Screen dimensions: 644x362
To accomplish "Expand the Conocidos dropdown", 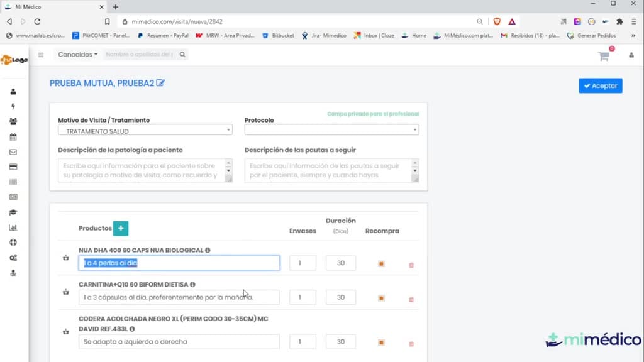I will 77,54.
